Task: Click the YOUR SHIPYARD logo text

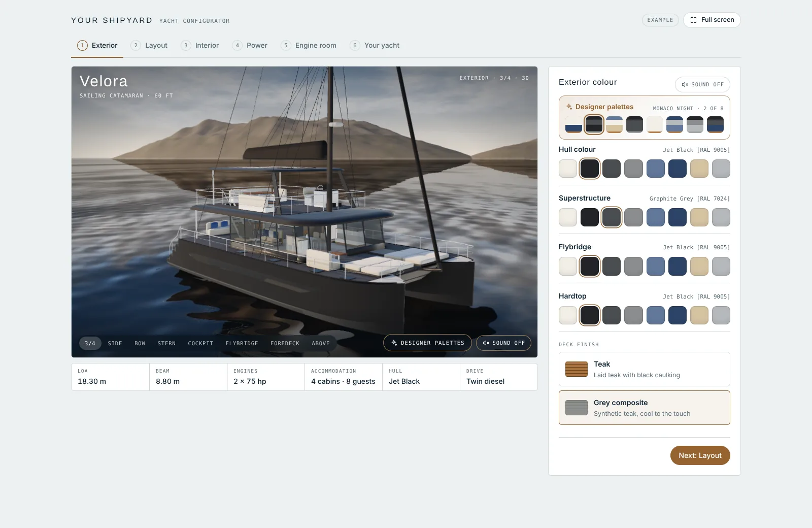Action: pos(112,20)
